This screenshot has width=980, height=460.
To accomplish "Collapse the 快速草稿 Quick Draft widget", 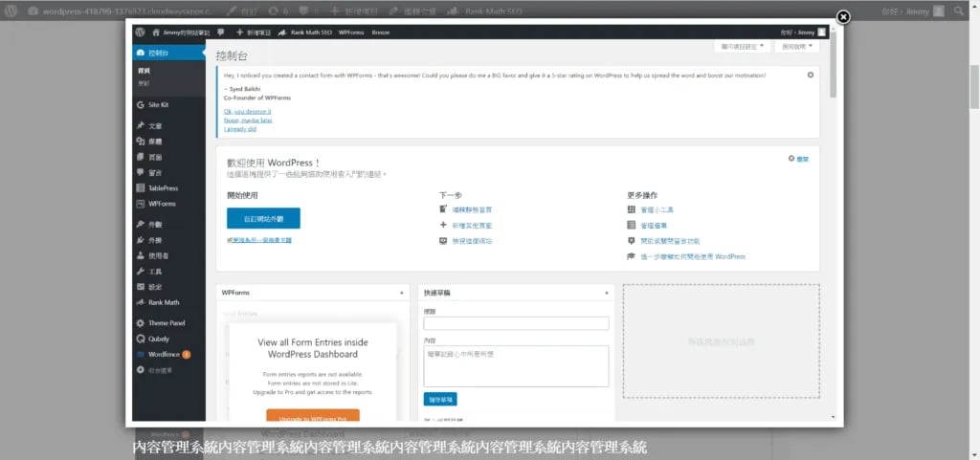I will [606, 292].
